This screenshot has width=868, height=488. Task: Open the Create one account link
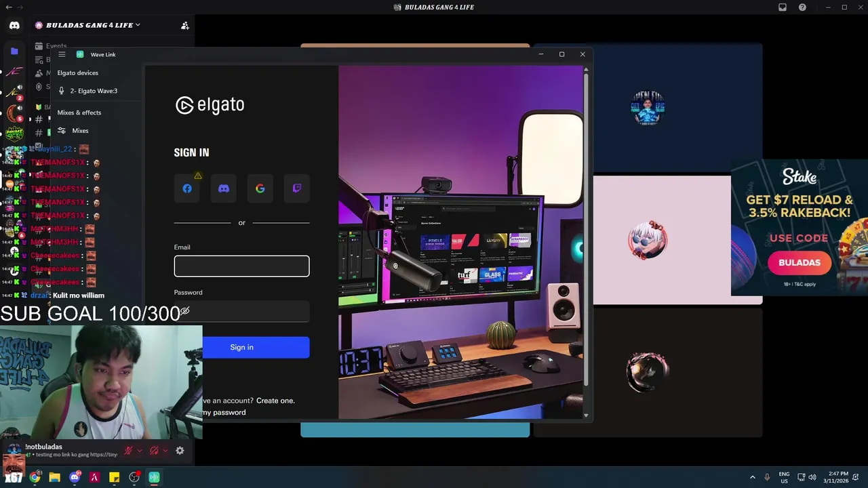275,401
